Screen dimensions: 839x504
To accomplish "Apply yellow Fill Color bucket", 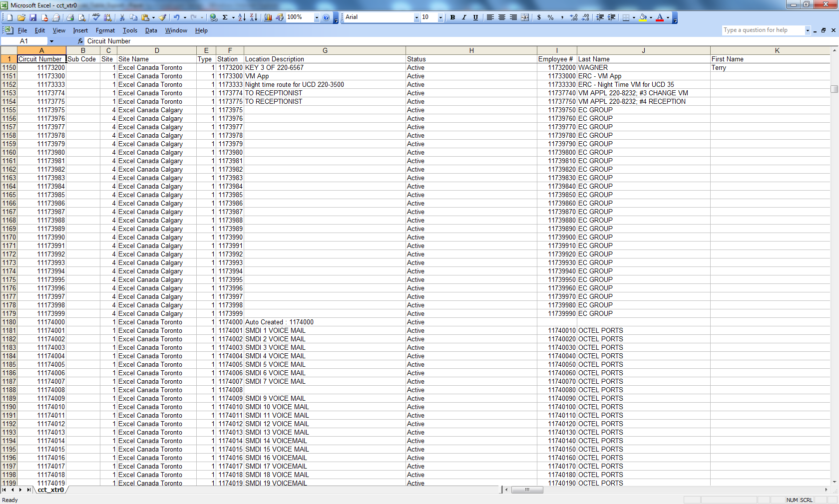I will coord(643,17).
